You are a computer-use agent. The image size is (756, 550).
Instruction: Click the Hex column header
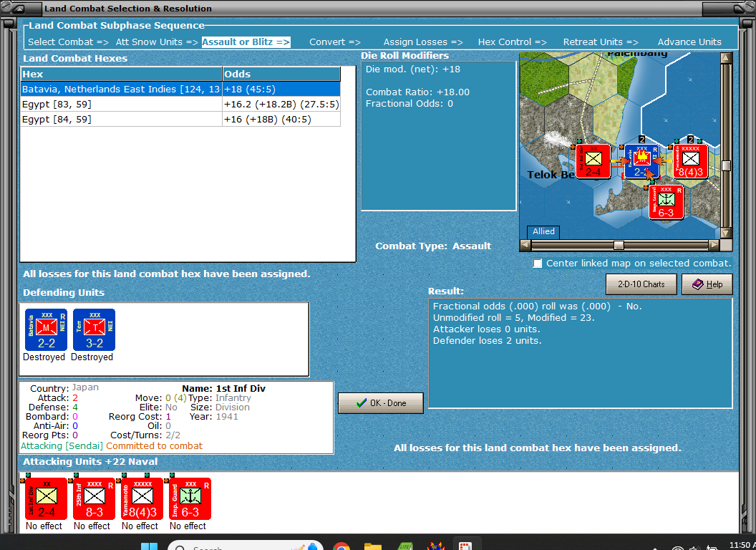121,74
